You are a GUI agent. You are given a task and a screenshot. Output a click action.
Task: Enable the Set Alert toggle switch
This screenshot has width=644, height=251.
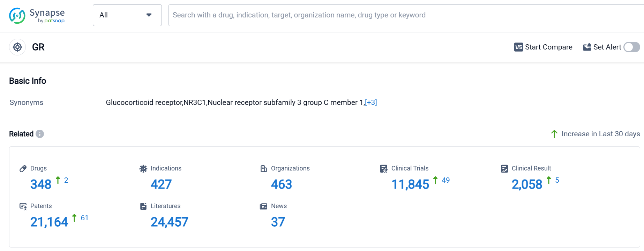pyautogui.click(x=631, y=47)
